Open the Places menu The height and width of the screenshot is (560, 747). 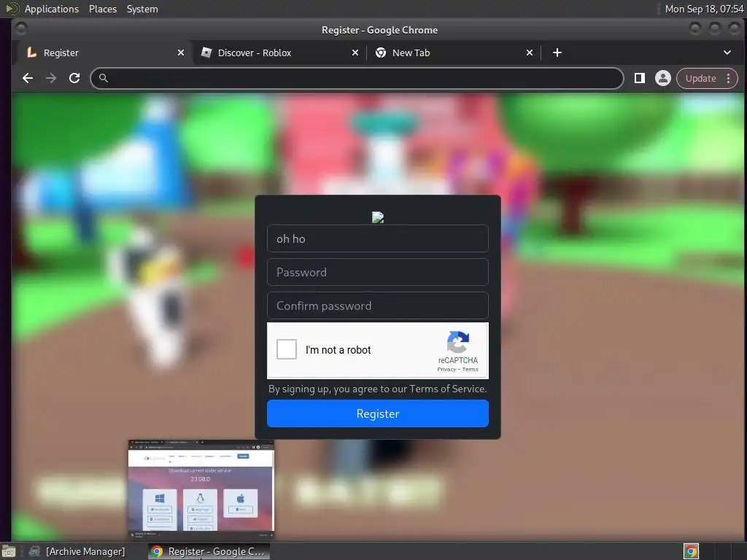(x=103, y=9)
